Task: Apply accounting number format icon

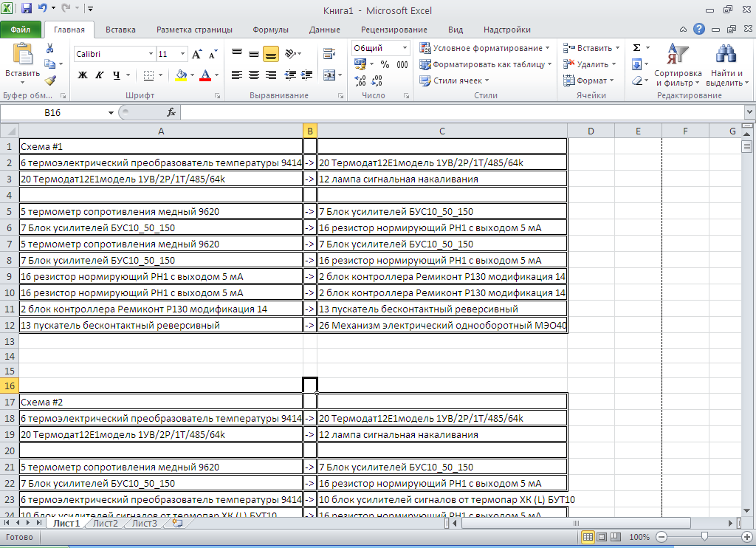Action: [360, 64]
